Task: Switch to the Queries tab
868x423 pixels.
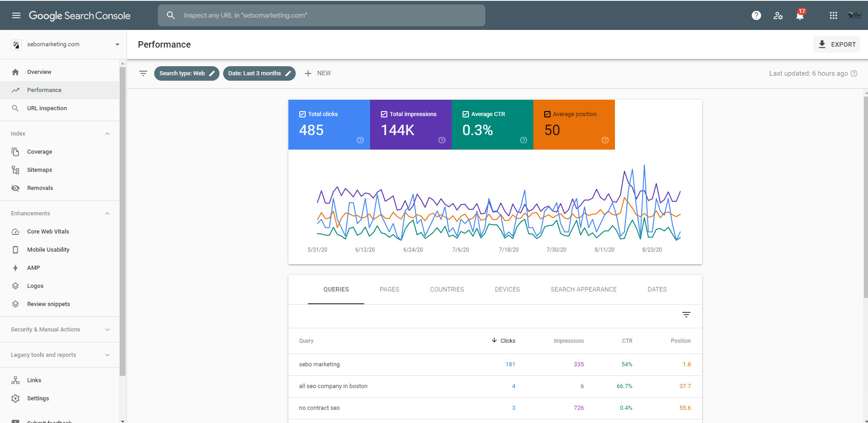Action: click(336, 289)
